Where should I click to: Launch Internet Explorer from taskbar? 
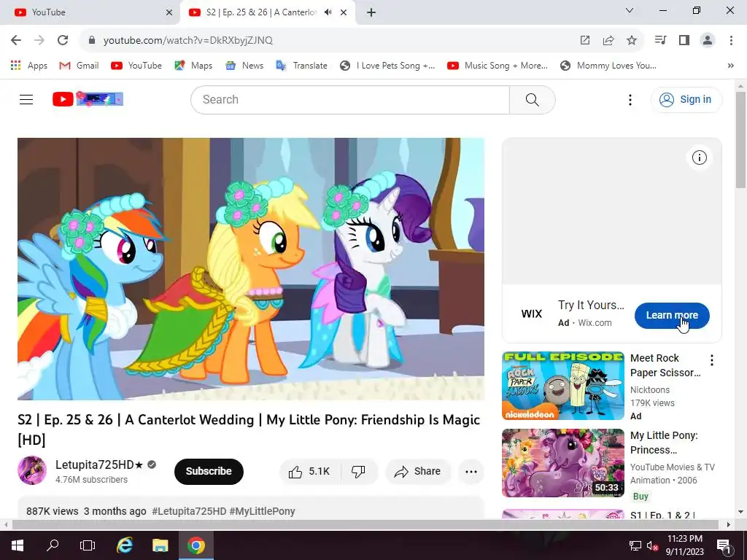[125, 545]
